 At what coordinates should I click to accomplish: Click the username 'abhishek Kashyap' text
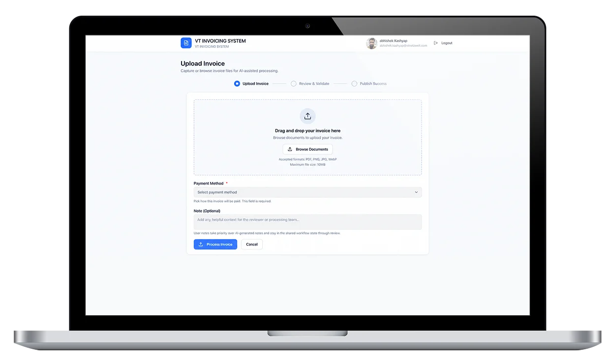[x=394, y=41]
